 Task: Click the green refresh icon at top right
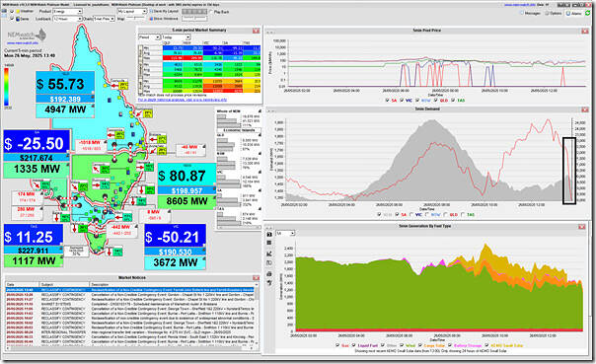click(x=588, y=13)
